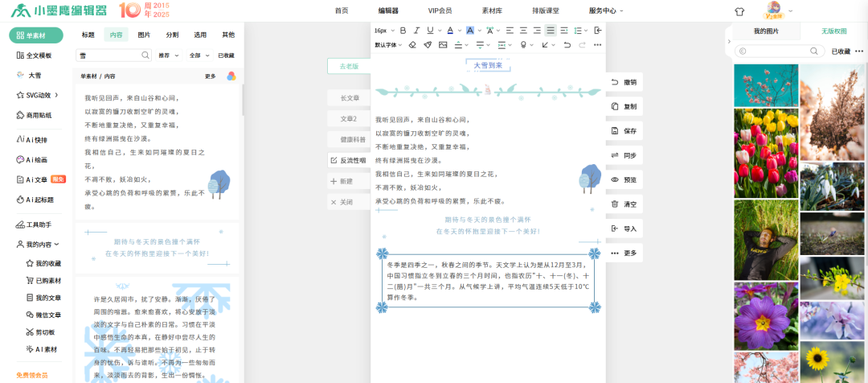Click the first-line indent icon
Screen dimensions: 868x383
click(x=564, y=31)
